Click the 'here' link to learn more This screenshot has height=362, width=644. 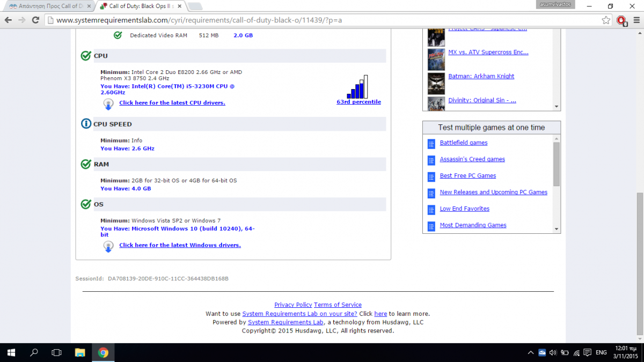click(x=380, y=314)
